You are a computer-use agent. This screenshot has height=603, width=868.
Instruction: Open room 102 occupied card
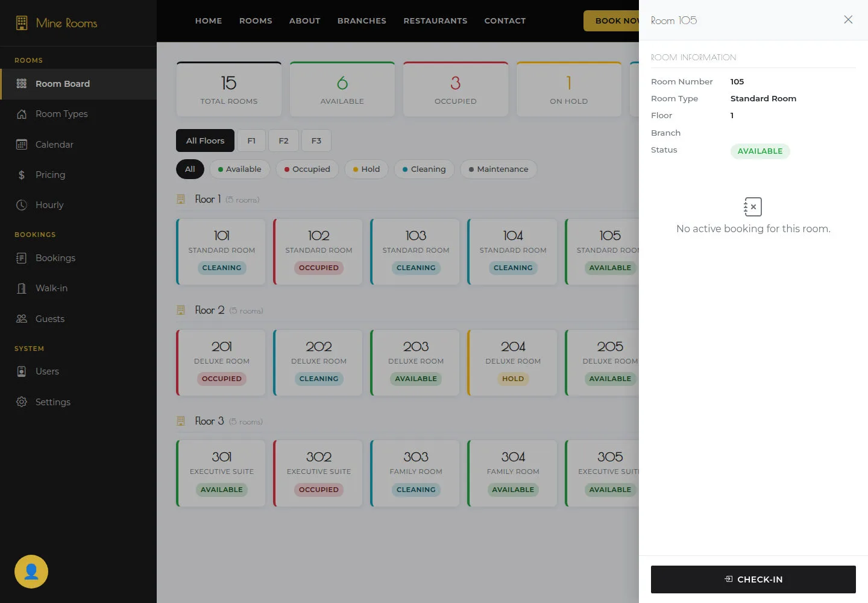[x=318, y=251]
